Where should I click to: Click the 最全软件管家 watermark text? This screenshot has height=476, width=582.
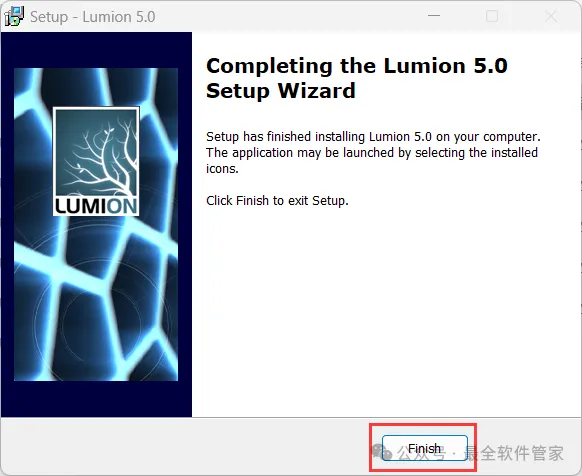[x=514, y=453]
